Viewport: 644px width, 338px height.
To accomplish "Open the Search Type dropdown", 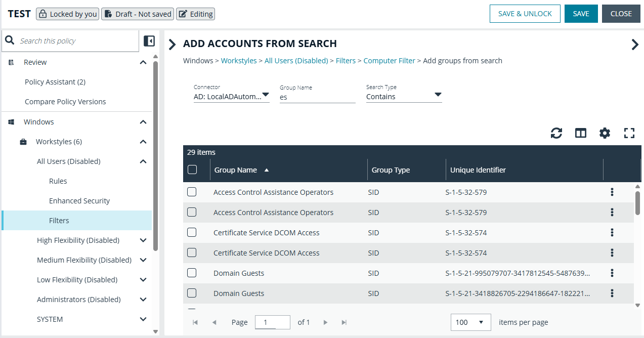I will pos(404,96).
